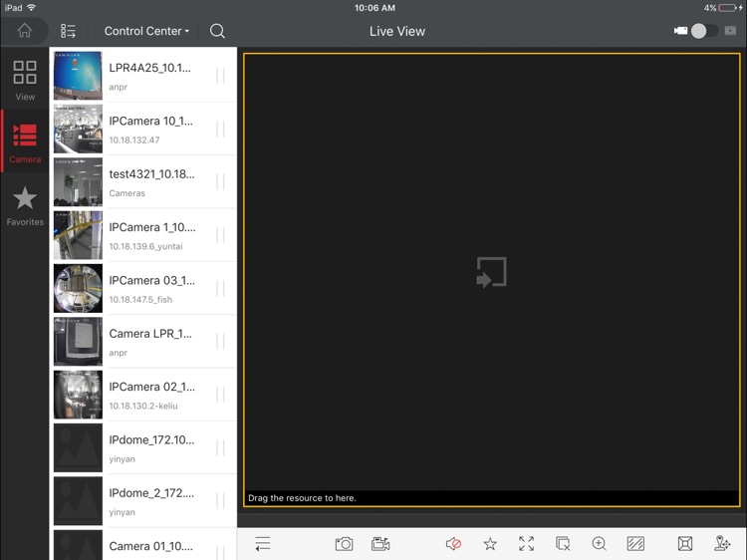The width and height of the screenshot is (747, 560).
Task: Open the camera search magnifier
Action: (217, 31)
